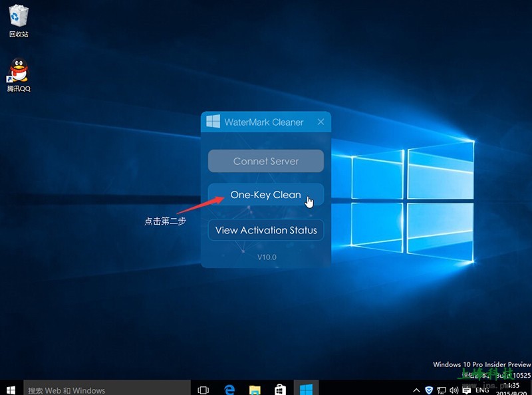Open the network status tray icon
This screenshot has height=395, width=532.
click(x=442, y=390)
